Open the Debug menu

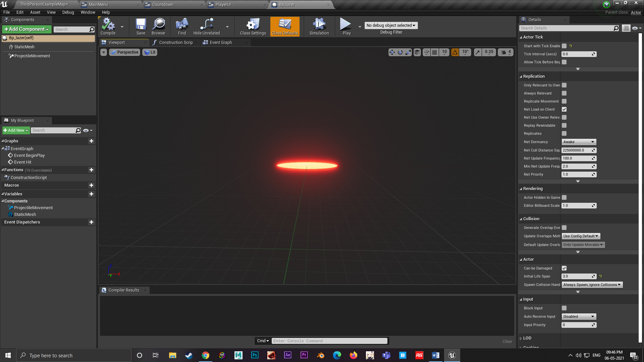[x=68, y=12]
